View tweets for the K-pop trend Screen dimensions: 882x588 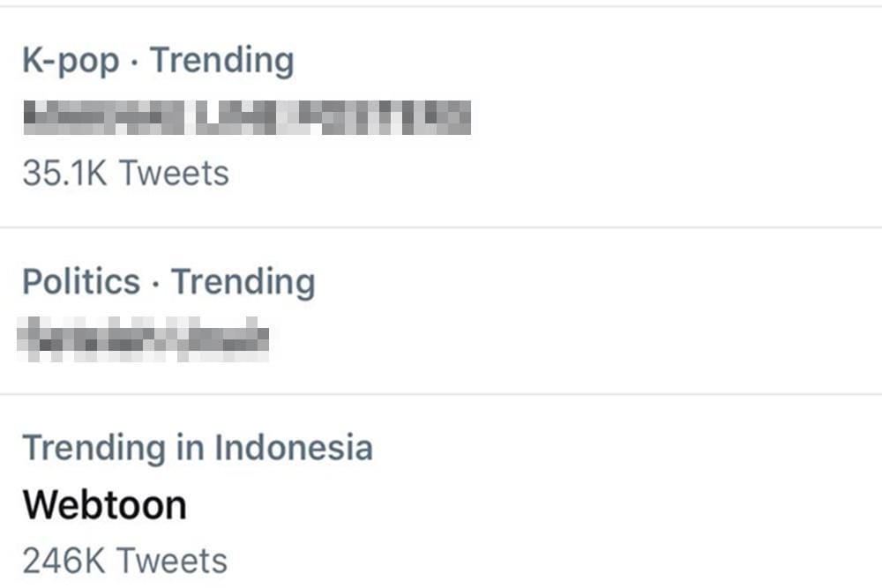tap(126, 174)
